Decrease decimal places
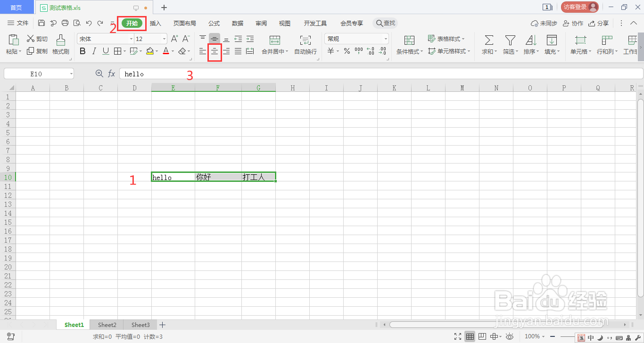The image size is (644, 343). click(382, 51)
